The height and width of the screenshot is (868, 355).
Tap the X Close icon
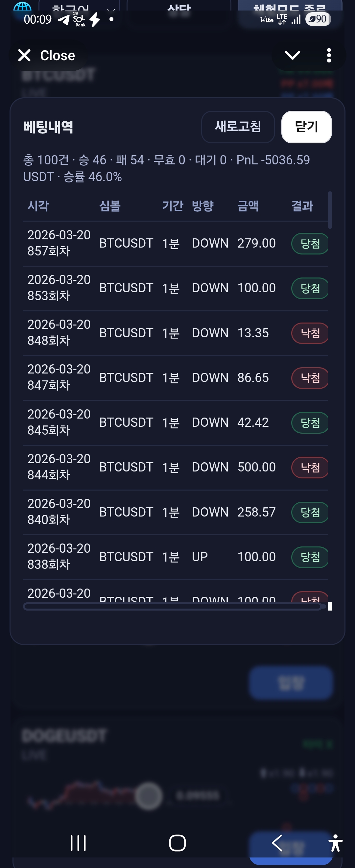tap(24, 55)
